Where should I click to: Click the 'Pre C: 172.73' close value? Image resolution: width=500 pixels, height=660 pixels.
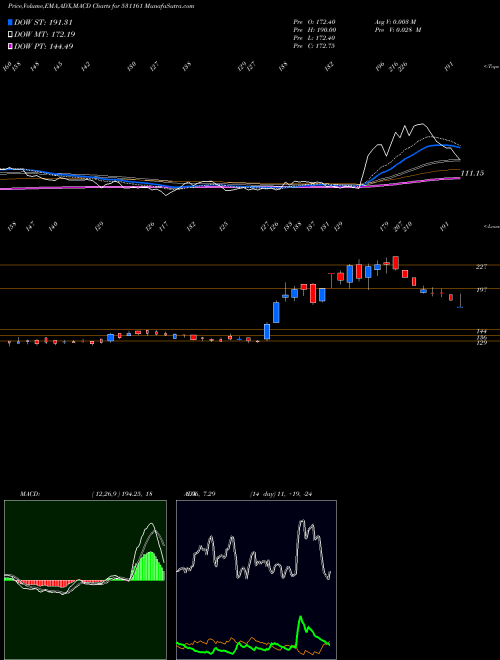314,46
